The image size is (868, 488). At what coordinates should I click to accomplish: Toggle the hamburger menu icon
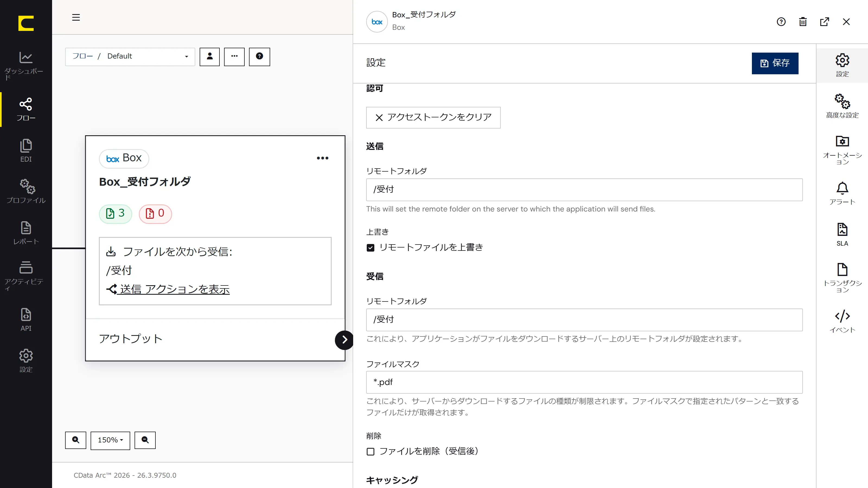coord(76,17)
